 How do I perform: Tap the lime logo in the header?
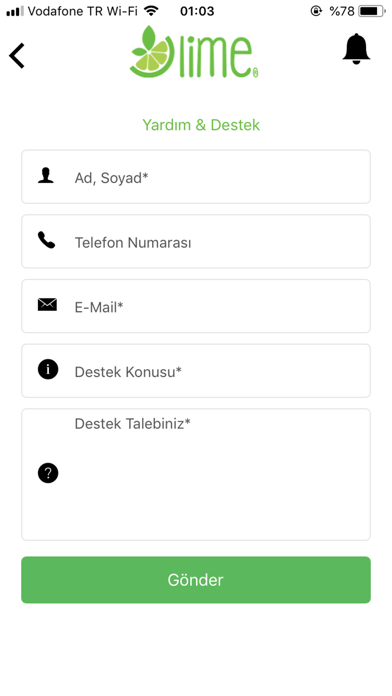[x=194, y=52]
